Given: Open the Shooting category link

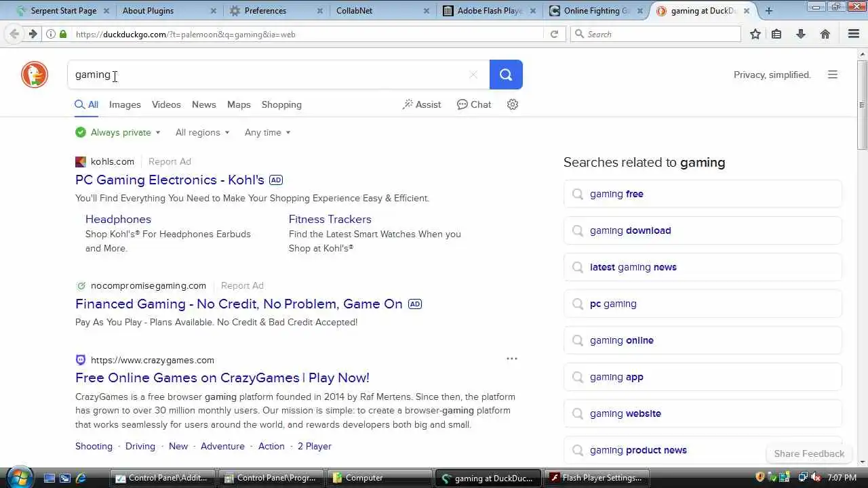Looking at the screenshot, I should [x=94, y=446].
